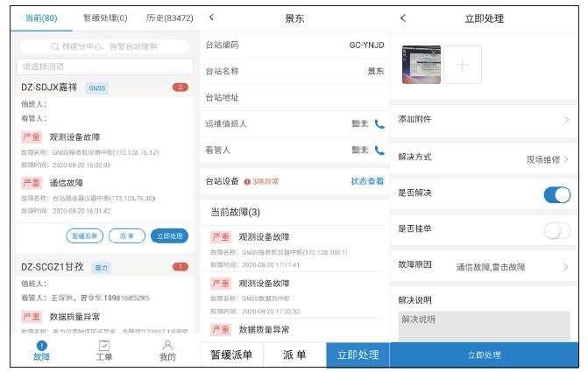Switch to the 历史(83472) tab

pyautogui.click(x=169, y=18)
